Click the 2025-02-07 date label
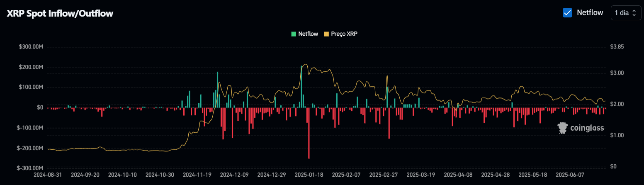The image size is (644, 185). 346,175
